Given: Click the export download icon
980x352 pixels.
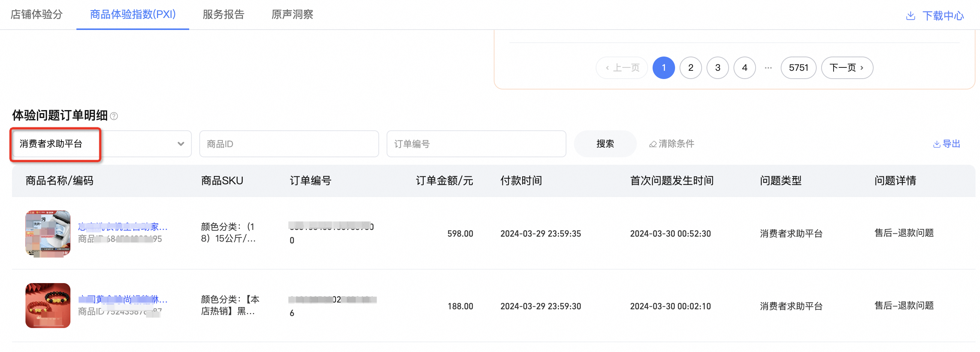Looking at the screenshot, I should 937,144.
